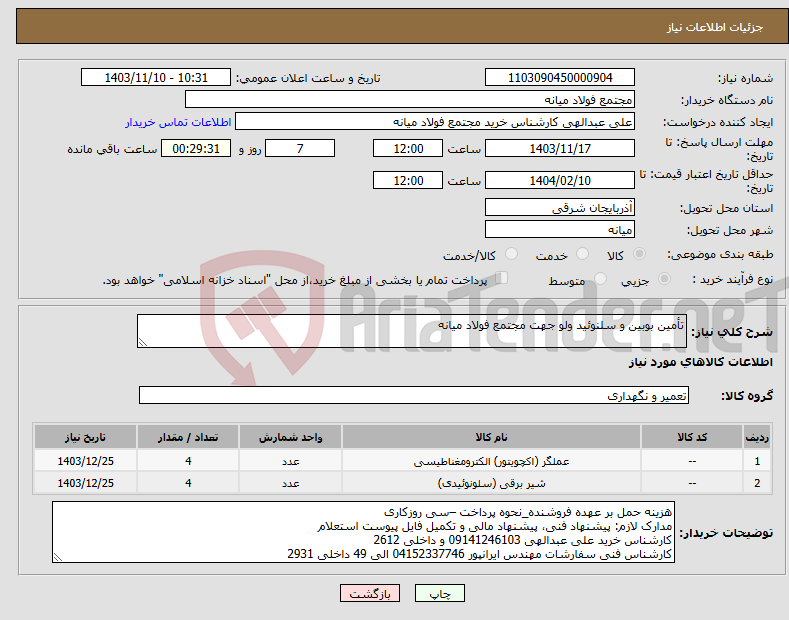789x620 pixels.
Task: Click the buyer name field مجتمع فولاد میانه
Action: click(x=410, y=100)
